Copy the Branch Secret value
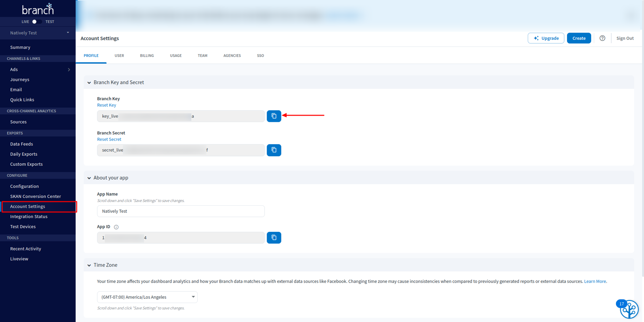The width and height of the screenshot is (644, 322). [274, 150]
